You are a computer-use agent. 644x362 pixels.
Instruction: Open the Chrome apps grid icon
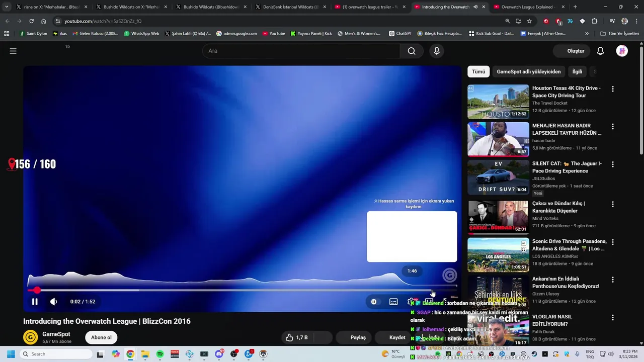point(7,34)
